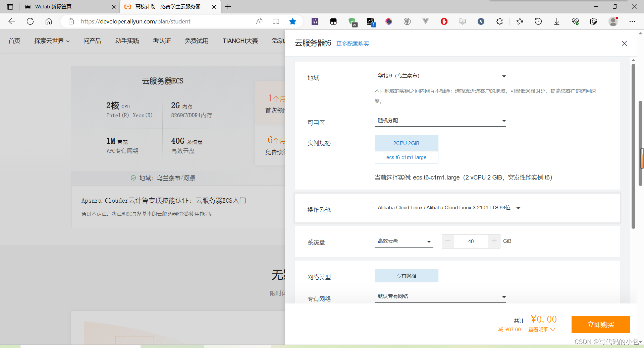The width and height of the screenshot is (644, 348).
Task: Open browsing history
Action: [x=538, y=21]
